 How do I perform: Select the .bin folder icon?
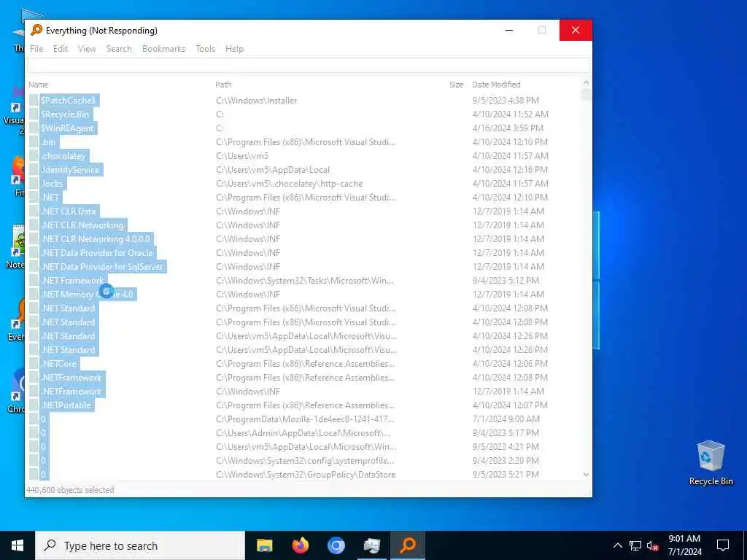click(x=34, y=142)
